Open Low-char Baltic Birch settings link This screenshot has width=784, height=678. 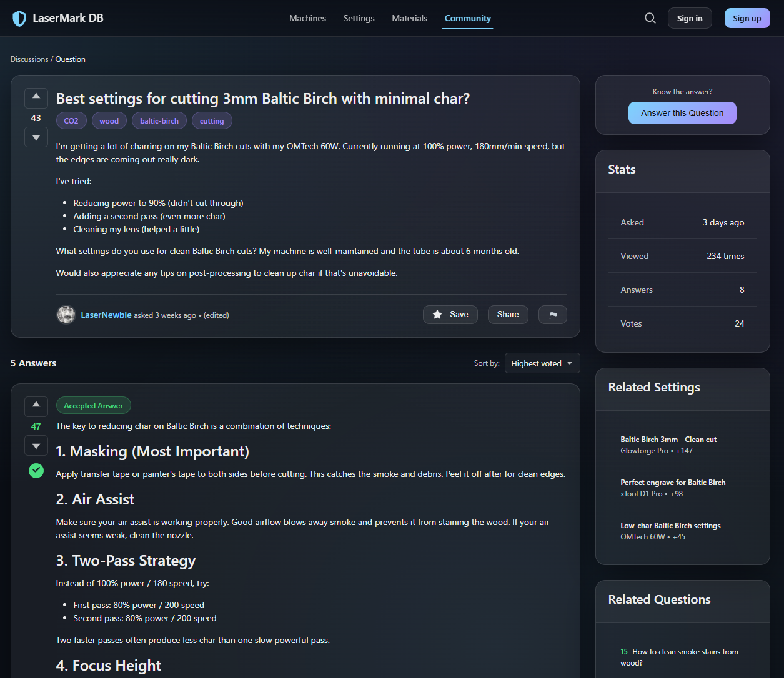(x=670, y=526)
